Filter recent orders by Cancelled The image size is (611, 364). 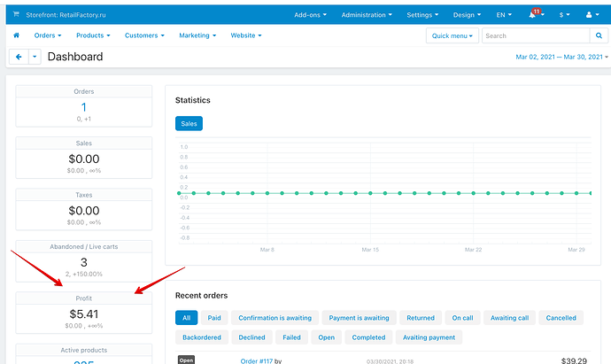[x=561, y=318]
